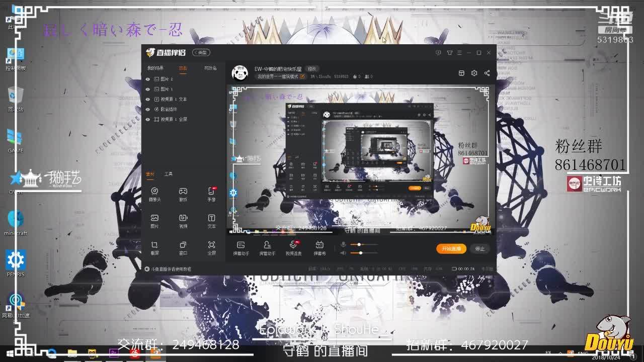Viewport: 644px width, 362px height.
Task: Add a game (游戏) capture source
Action: coord(183,194)
